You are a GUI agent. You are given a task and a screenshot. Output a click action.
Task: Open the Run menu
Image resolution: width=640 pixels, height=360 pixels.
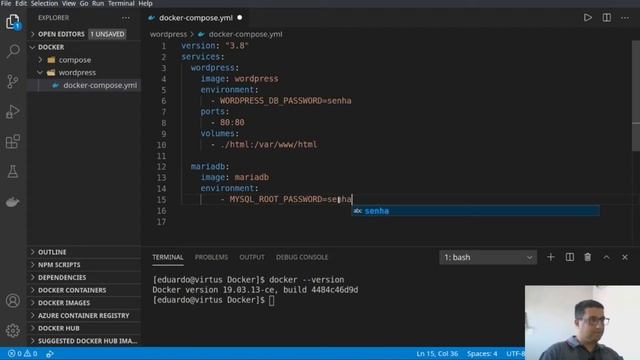click(98, 3)
